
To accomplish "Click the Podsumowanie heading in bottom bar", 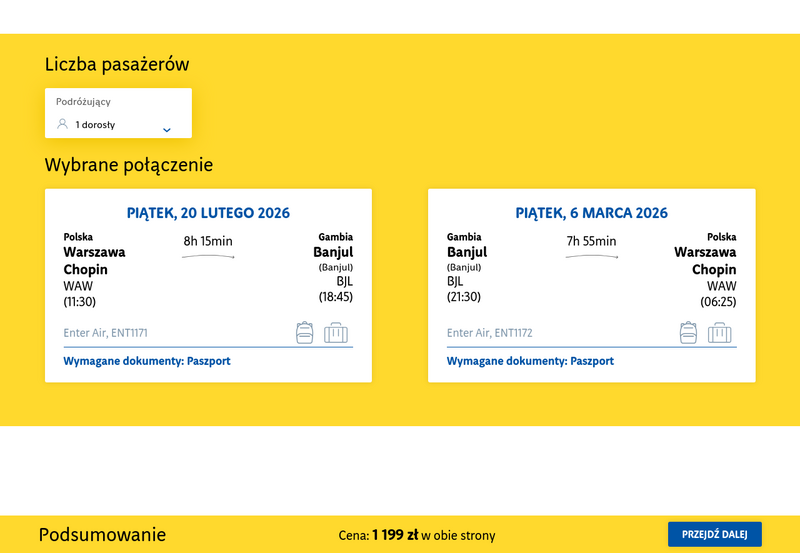I will pyautogui.click(x=102, y=535).
